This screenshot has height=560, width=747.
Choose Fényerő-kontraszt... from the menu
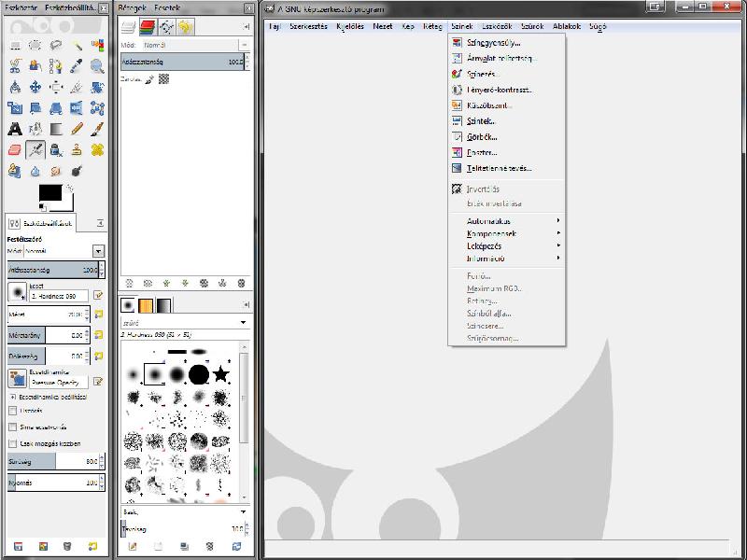tap(507, 90)
